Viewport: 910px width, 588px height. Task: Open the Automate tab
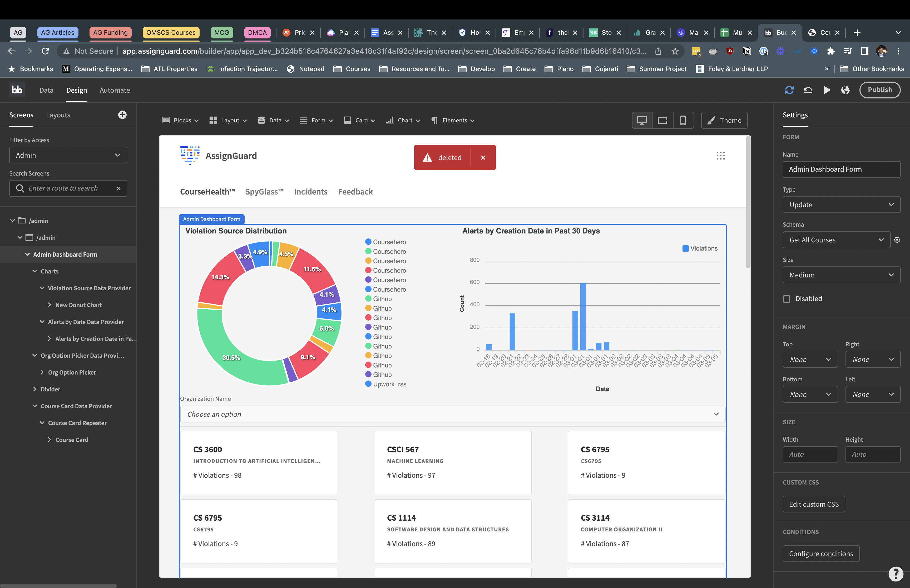(x=115, y=90)
